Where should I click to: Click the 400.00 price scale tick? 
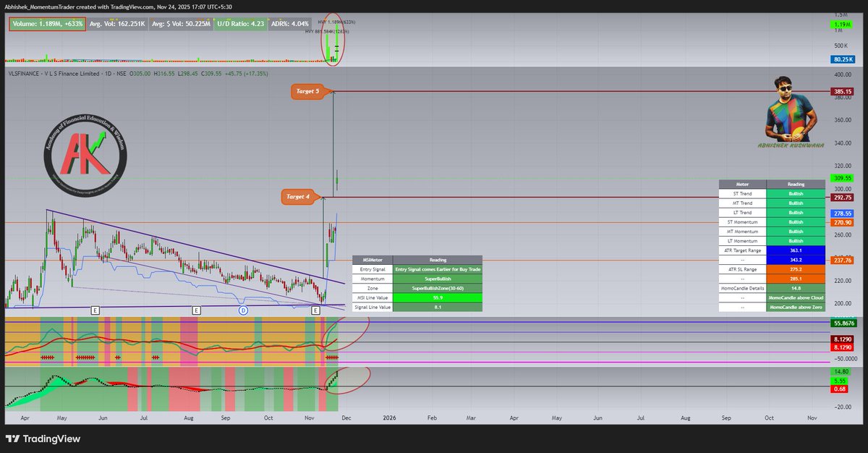pos(843,75)
